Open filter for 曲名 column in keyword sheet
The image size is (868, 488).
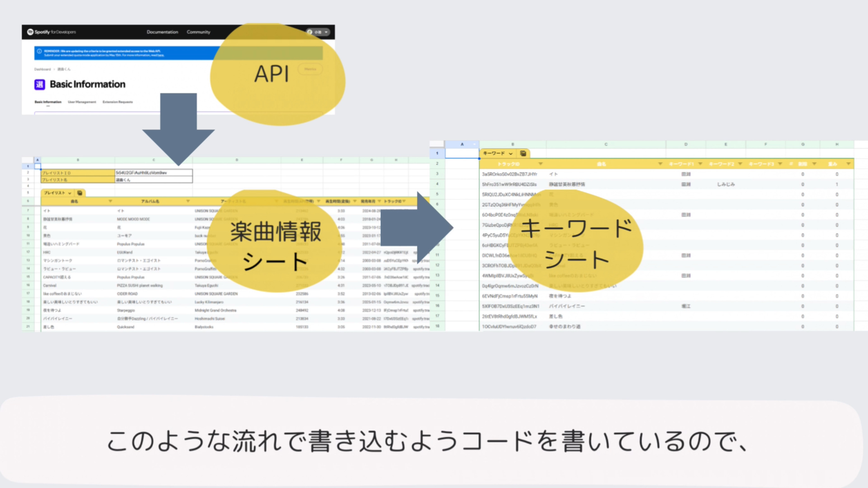pyautogui.click(x=660, y=164)
